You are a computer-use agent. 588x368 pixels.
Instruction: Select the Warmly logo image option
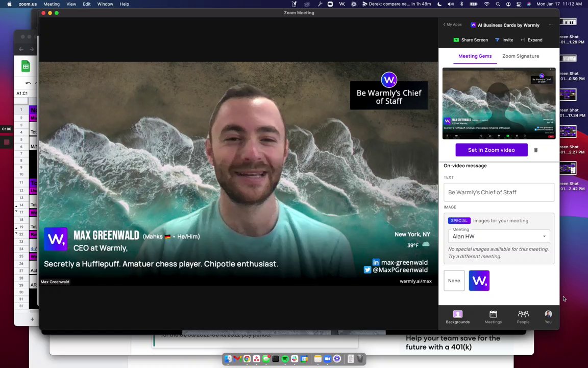[x=479, y=281]
